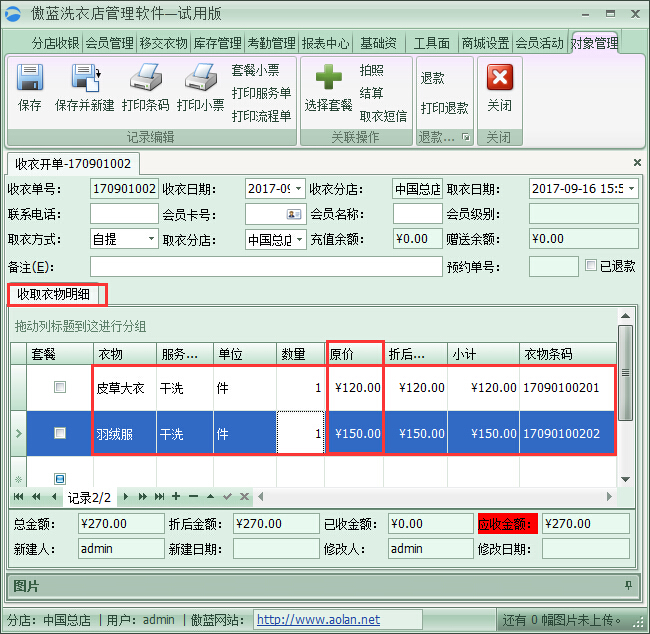Confirm edit with checkmark button
Screen dimensions: 650x634
pos(227,496)
